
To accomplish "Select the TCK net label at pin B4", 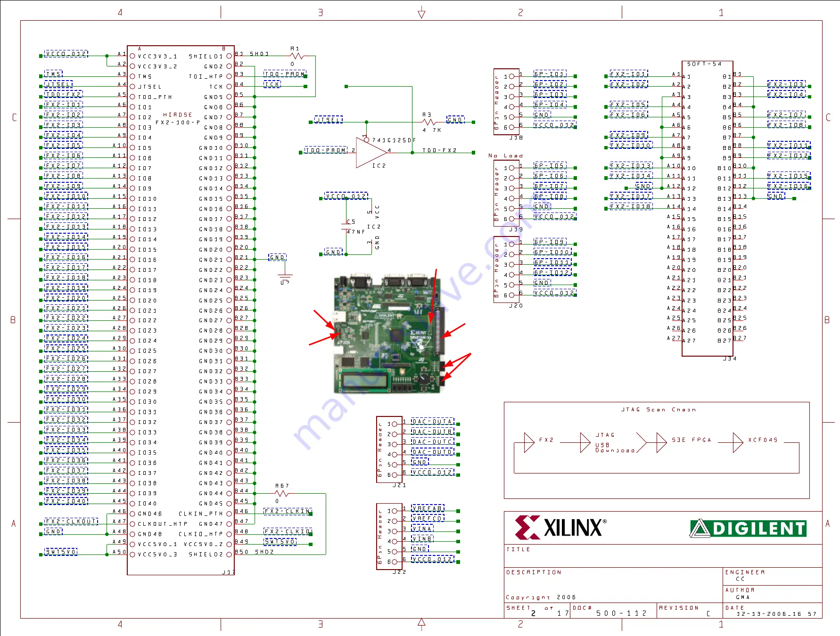I will tap(272, 84).
